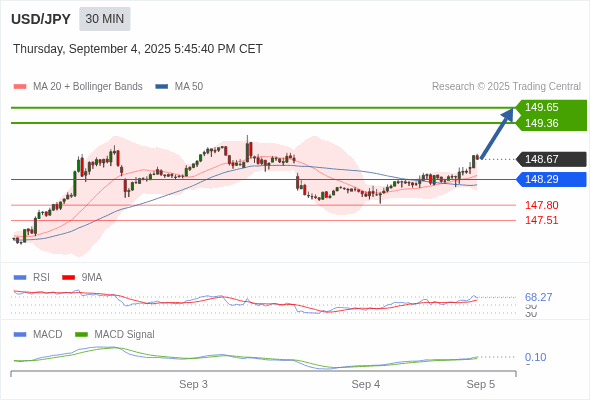
Task: Click the MACD value 0.10
Action: pyautogui.click(x=535, y=357)
